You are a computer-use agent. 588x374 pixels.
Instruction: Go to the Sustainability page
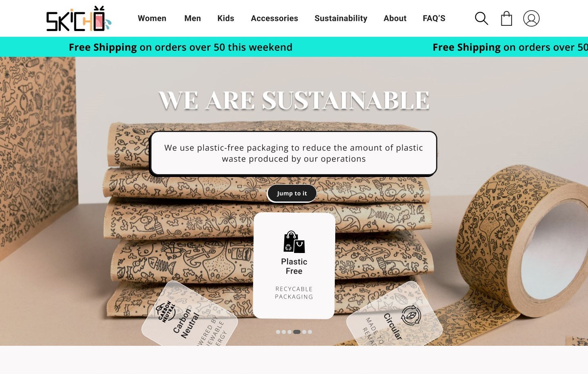click(x=341, y=18)
